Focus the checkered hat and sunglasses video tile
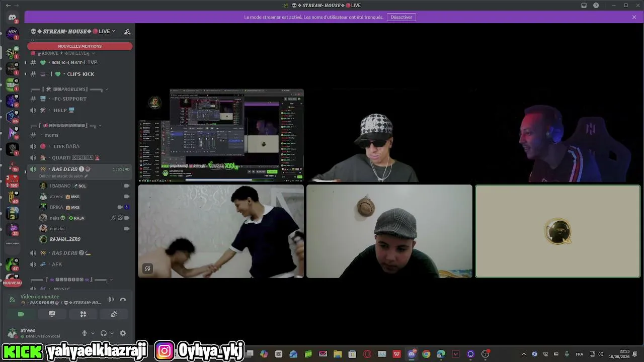Image resolution: width=644 pixels, height=362 pixels. (x=389, y=135)
